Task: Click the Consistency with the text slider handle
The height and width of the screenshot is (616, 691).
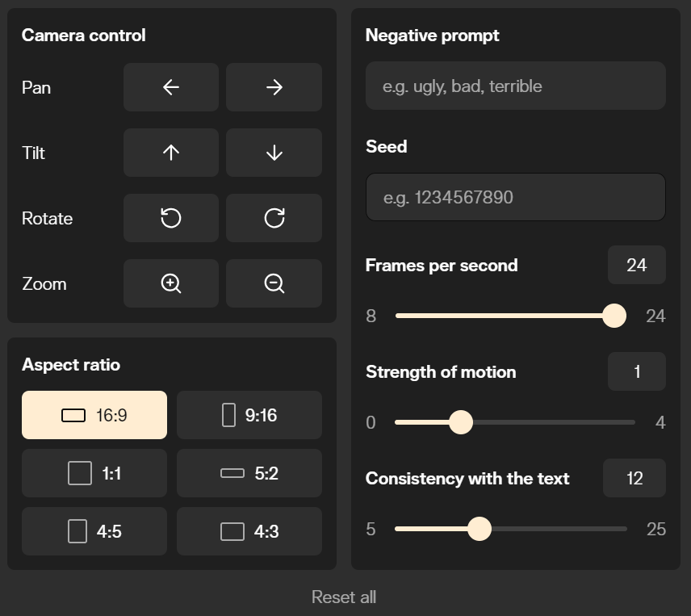Action: 480,529
